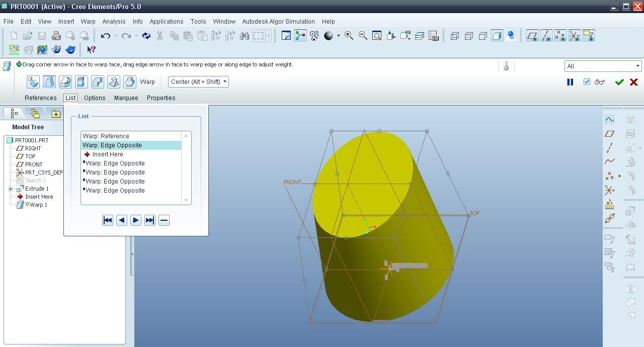Jump to first warp operation
The width and height of the screenshot is (644, 347).
108,220
